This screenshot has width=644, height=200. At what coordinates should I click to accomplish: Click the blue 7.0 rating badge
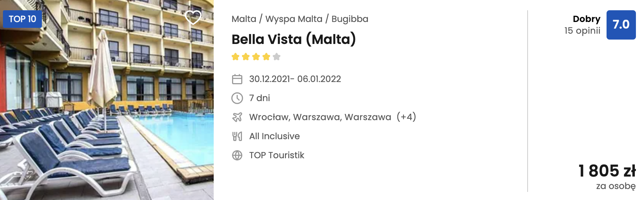pos(621,25)
